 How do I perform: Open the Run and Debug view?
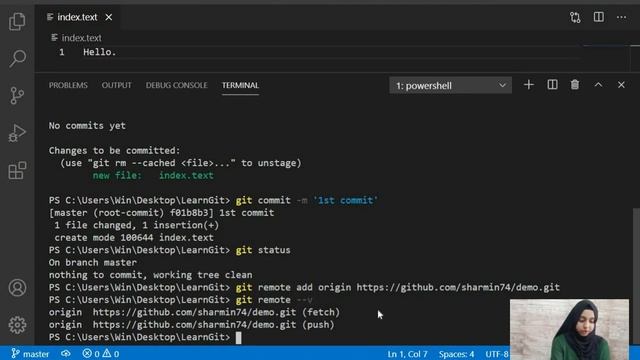click(x=17, y=133)
